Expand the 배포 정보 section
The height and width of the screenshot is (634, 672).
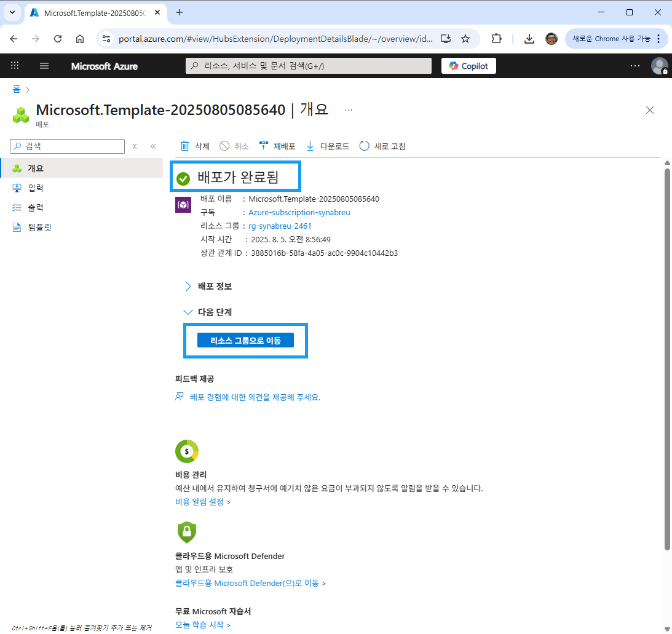[208, 287]
